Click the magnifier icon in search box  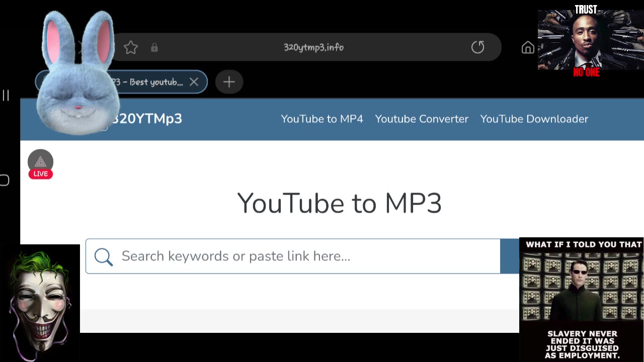click(104, 256)
